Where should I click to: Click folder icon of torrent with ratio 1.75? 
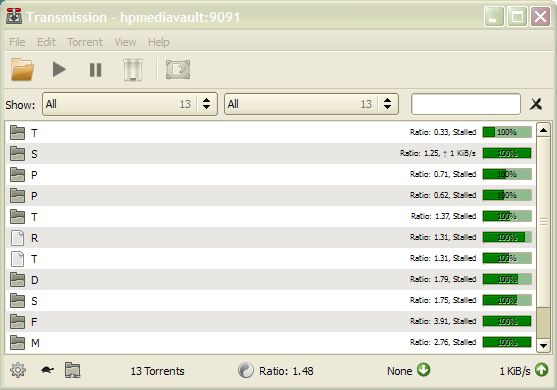[x=17, y=300]
